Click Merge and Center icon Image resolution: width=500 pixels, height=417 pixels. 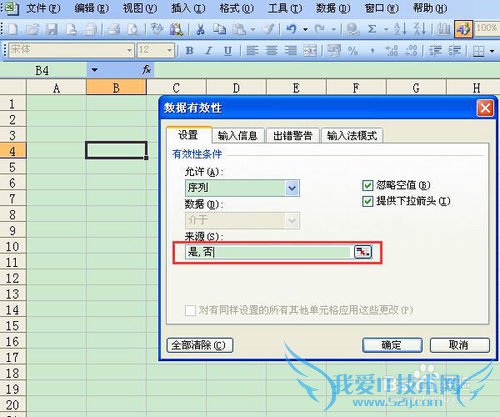click(310, 51)
